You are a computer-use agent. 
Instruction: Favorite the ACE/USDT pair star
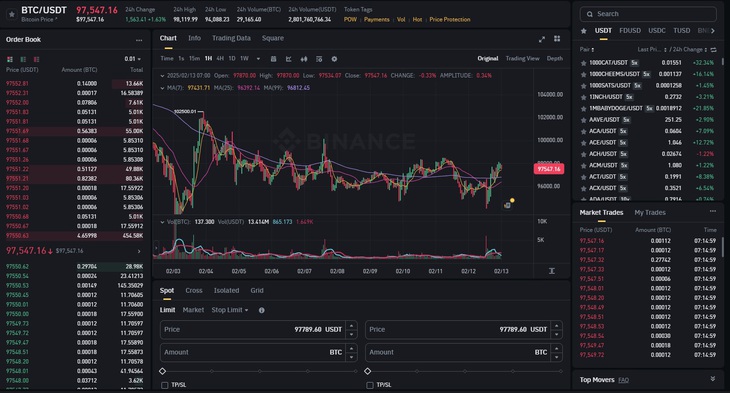coord(583,143)
